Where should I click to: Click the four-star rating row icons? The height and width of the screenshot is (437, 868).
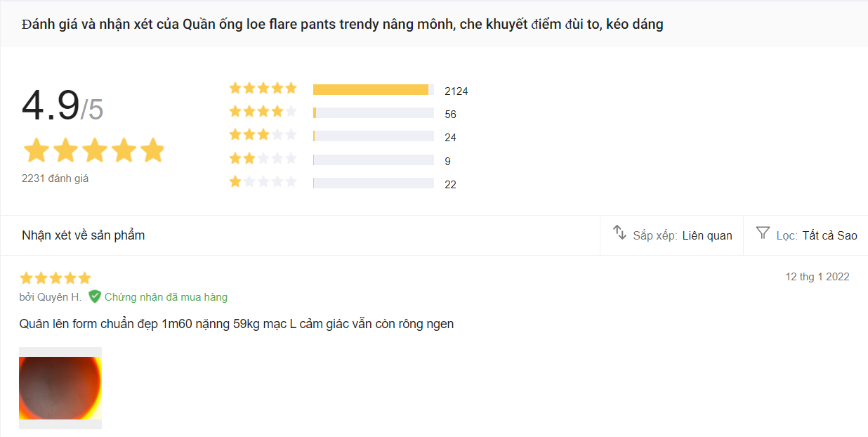pos(263,112)
